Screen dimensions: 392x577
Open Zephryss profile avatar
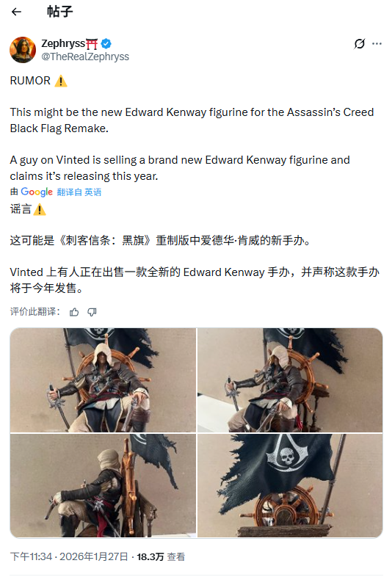pyautogui.click(x=23, y=50)
